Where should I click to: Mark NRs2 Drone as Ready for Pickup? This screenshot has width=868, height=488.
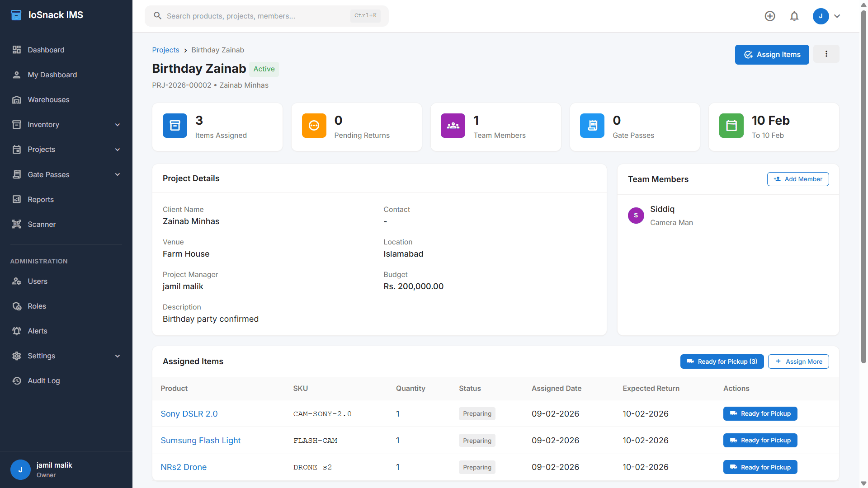[x=760, y=467]
